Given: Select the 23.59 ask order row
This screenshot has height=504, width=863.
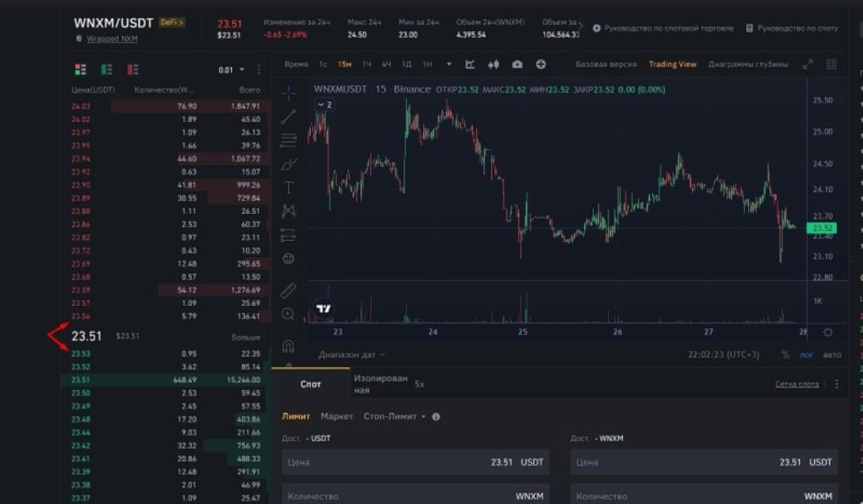Looking at the screenshot, I should click(166, 290).
